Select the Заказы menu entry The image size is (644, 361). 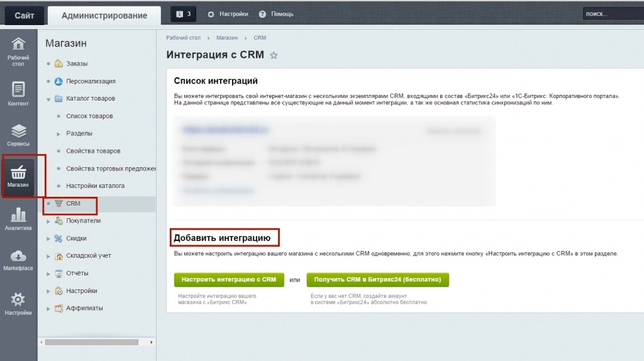[77, 64]
